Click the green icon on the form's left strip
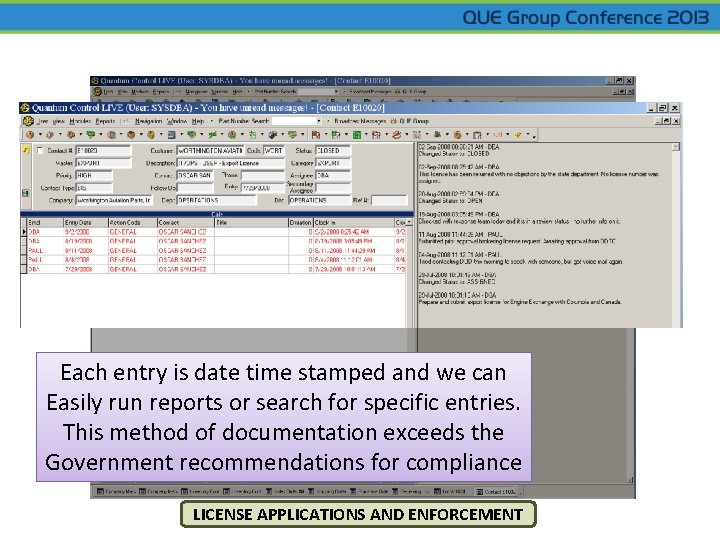 pos(26,193)
